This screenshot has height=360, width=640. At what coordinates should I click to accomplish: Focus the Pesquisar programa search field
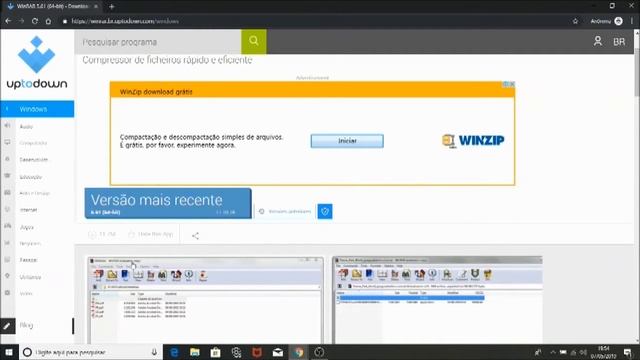tap(158, 42)
